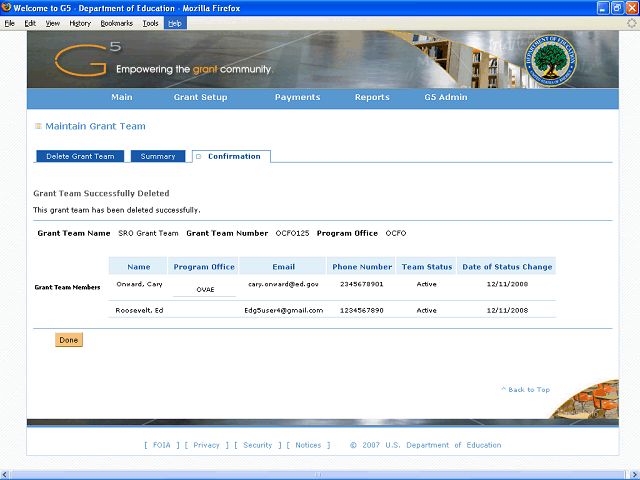Select the Confirmation tab

pyautogui.click(x=233, y=157)
